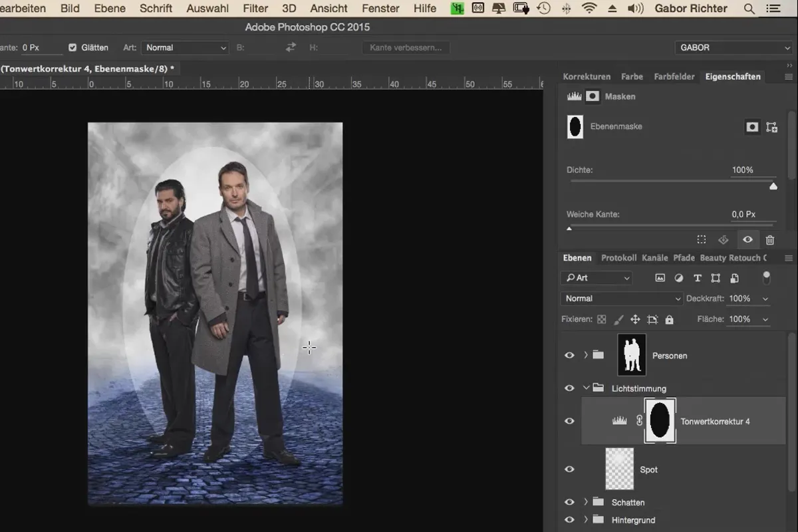The height and width of the screenshot is (532, 798).
Task: Uncheck the Glätten checkbox
Action: tap(72, 48)
